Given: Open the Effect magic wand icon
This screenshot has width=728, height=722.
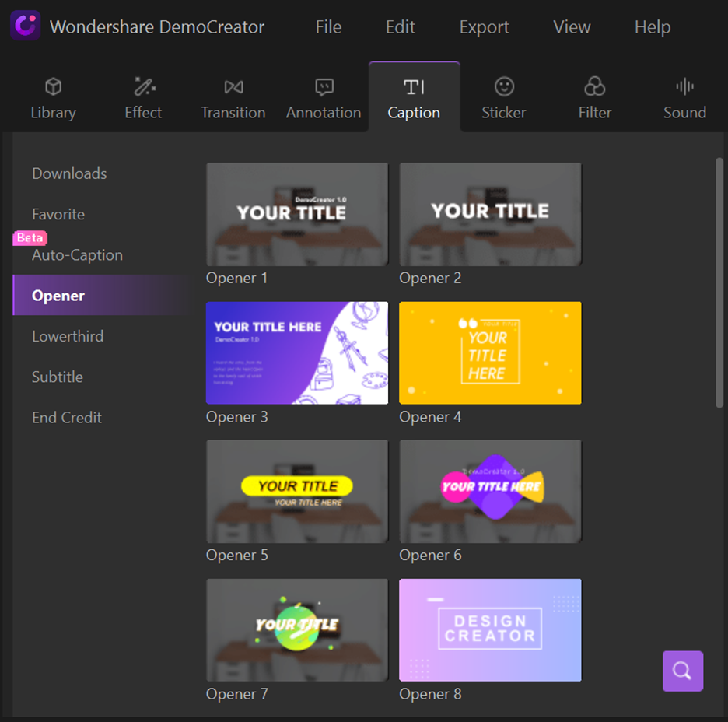Looking at the screenshot, I should pos(145,86).
